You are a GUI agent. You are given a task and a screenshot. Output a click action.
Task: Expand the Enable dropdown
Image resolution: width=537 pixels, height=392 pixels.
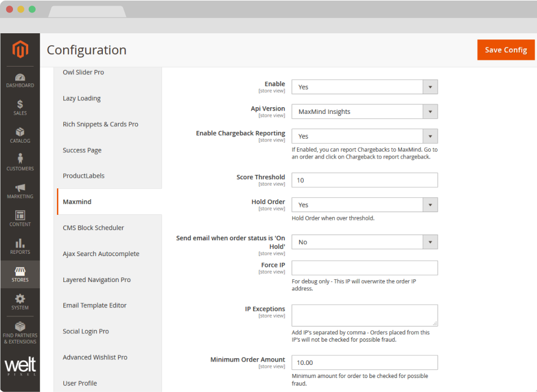pyautogui.click(x=364, y=87)
